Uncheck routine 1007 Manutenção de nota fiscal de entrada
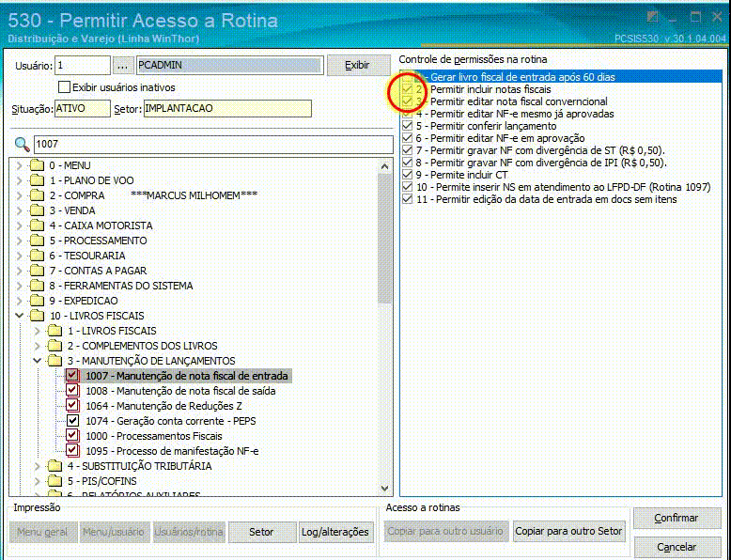 click(x=72, y=375)
